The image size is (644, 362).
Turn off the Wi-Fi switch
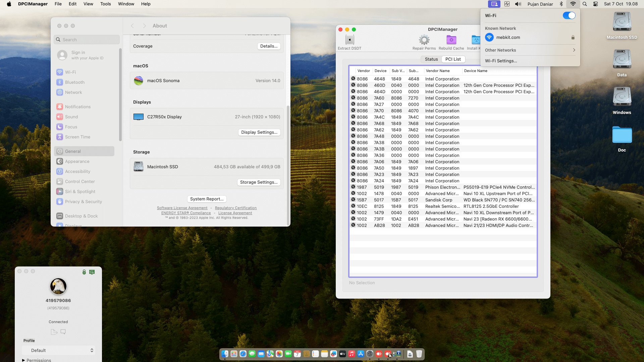(569, 15)
